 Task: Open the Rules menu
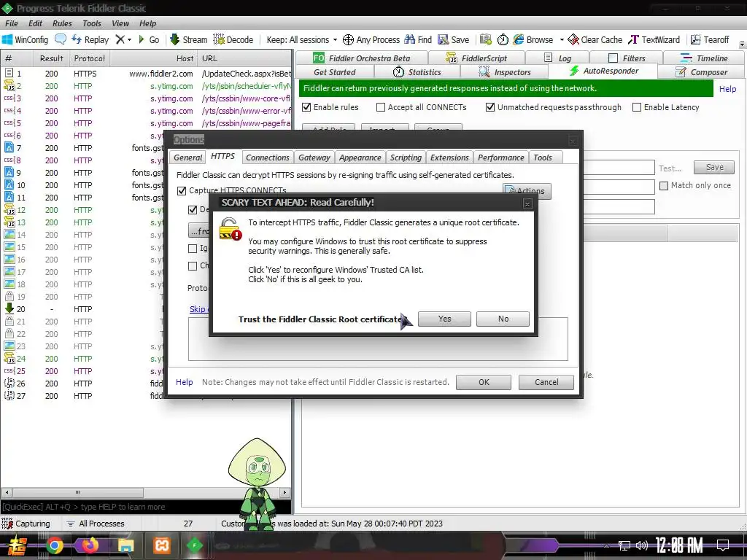point(62,23)
